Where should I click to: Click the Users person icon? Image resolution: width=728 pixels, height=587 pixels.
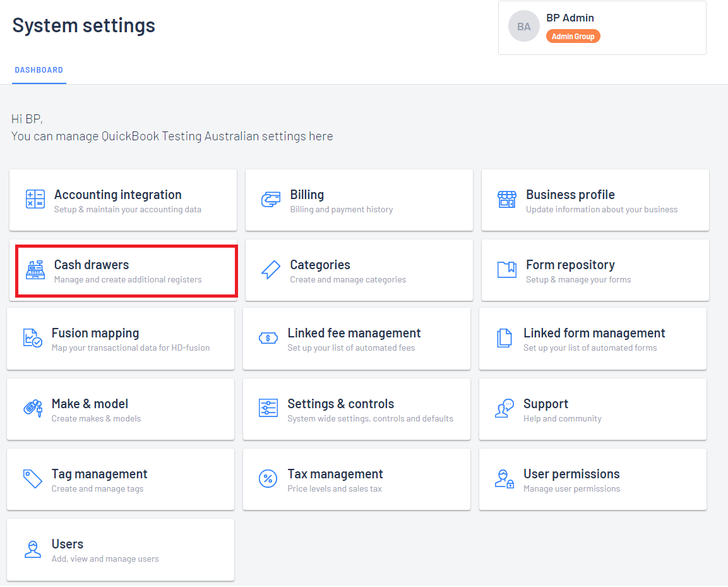coord(32,549)
